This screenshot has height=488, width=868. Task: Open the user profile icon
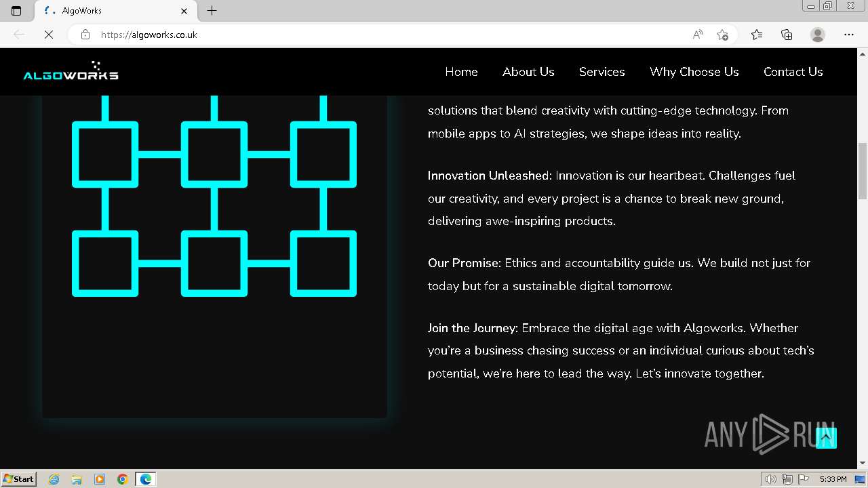(818, 35)
